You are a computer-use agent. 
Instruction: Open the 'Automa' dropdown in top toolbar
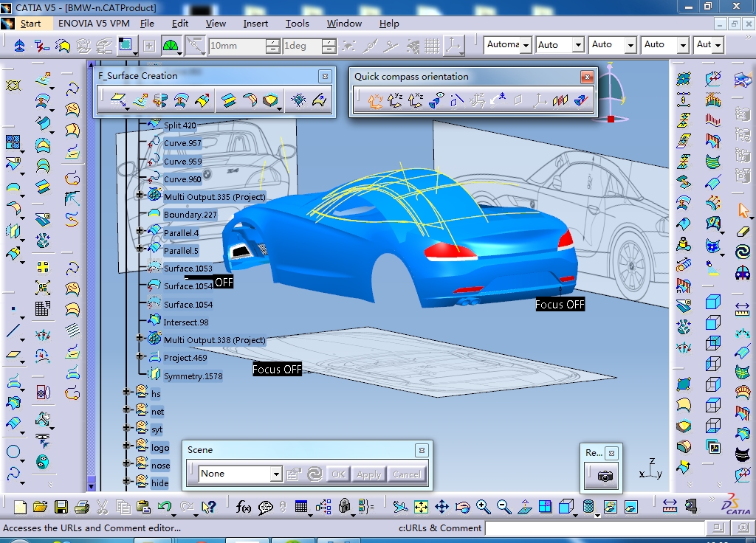(526, 45)
